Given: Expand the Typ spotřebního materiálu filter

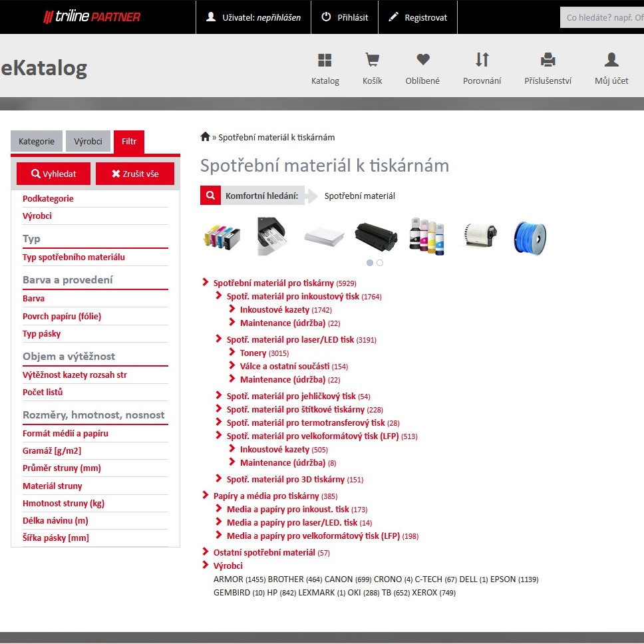Looking at the screenshot, I should pos(73,257).
